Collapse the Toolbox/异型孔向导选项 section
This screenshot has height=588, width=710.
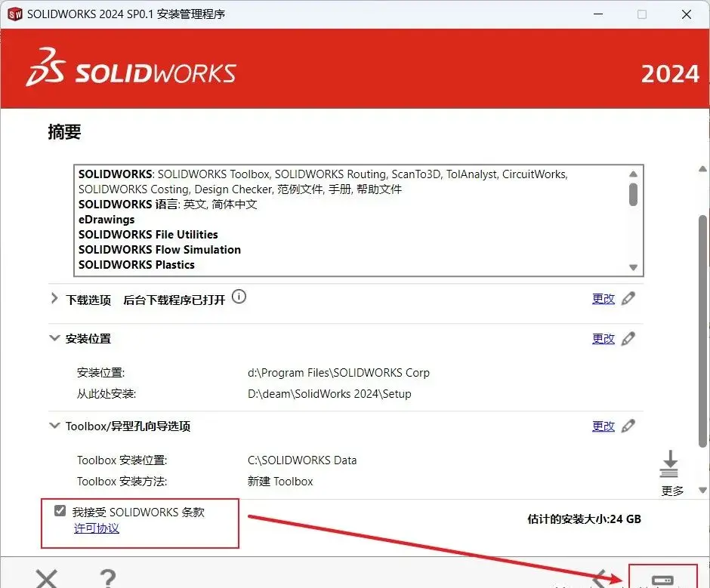tap(54, 426)
